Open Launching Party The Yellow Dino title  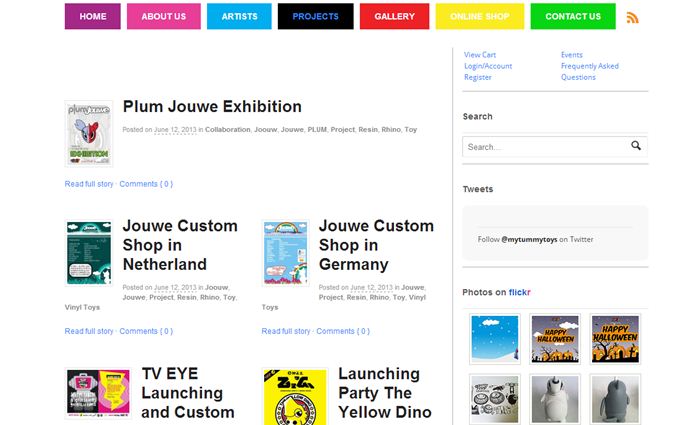tap(385, 393)
